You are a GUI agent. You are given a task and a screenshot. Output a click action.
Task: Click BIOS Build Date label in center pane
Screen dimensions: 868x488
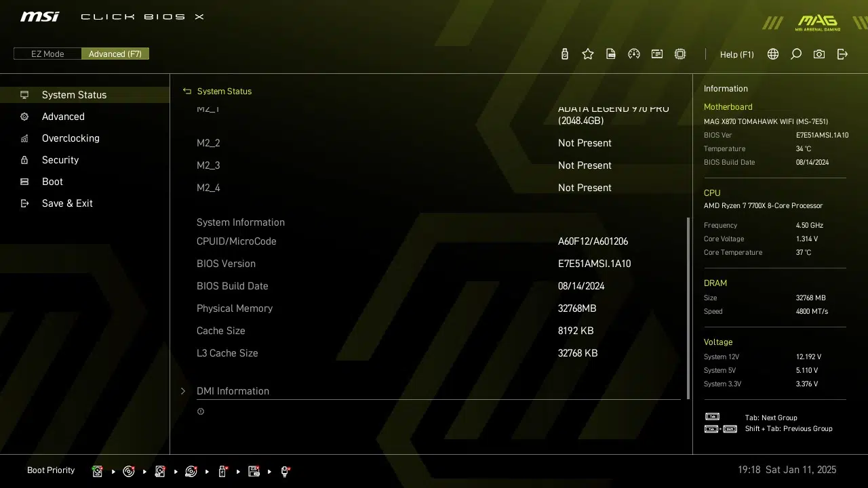[233, 286]
